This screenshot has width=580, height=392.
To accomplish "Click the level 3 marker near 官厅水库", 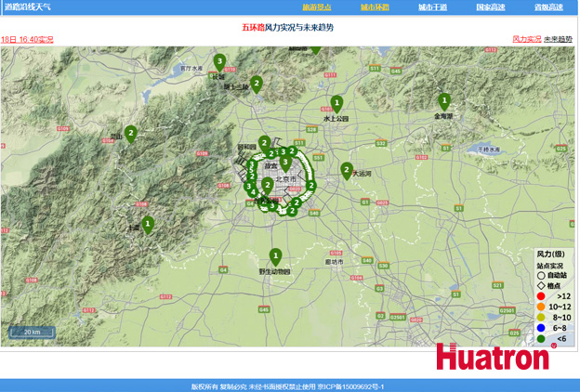I will (x=219, y=61).
